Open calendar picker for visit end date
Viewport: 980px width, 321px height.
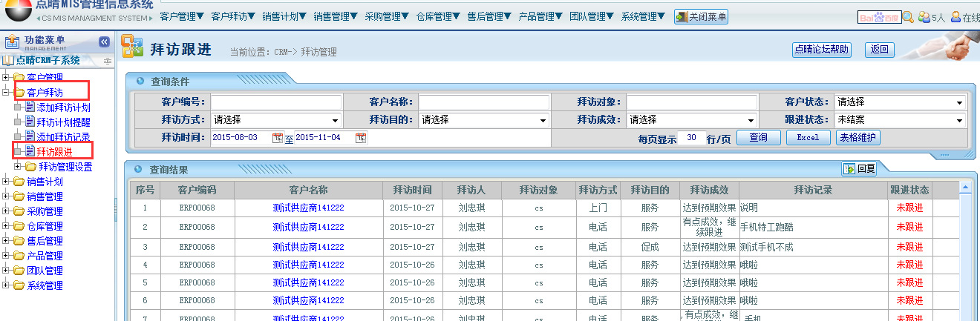coord(361,138)
